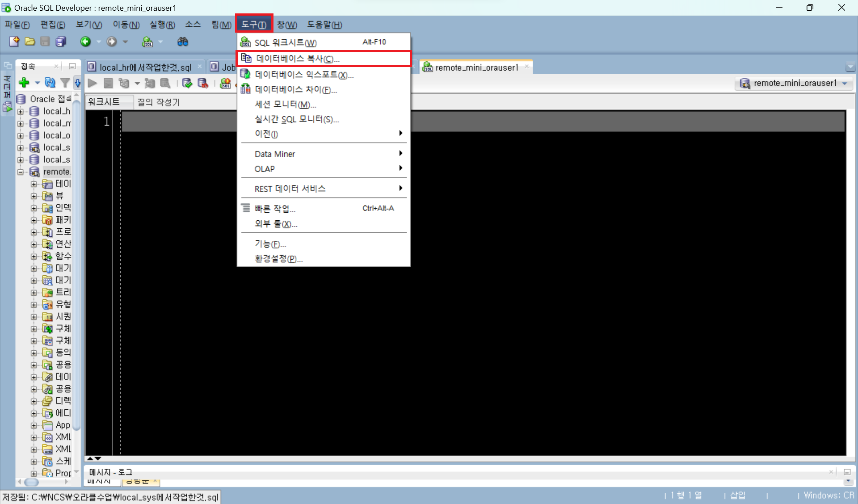This screenshot has height=504, width=858.
Task: Switch to 질의 작성기 tab
Action: click(x=158, y=102)
